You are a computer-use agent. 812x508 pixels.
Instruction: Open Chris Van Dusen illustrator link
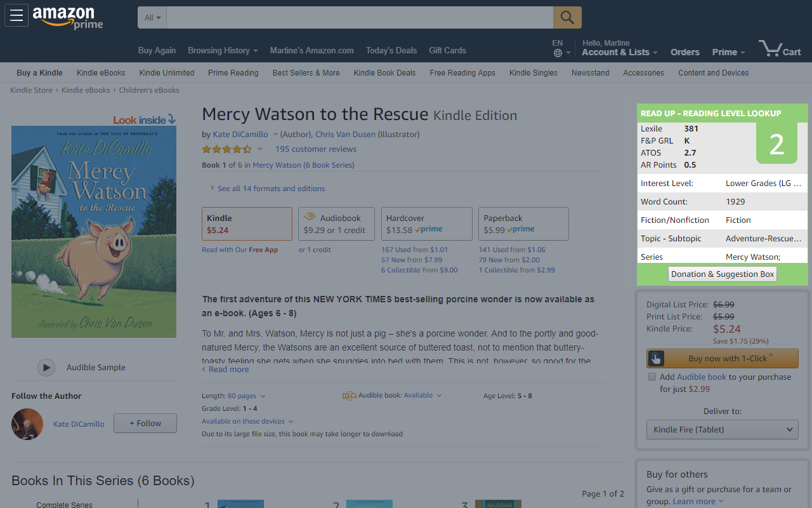[345, 134]
